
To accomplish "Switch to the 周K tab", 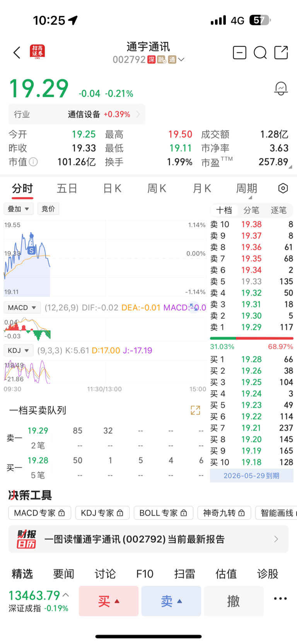I will pos(157,189).
